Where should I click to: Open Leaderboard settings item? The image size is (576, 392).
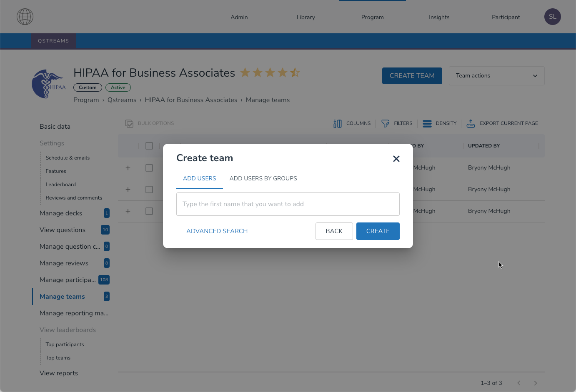point(61,185)
